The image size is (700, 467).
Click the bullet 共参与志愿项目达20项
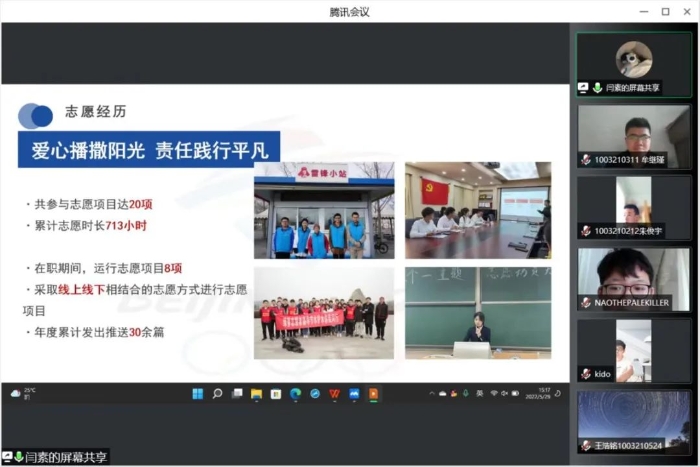coord(89,204)
